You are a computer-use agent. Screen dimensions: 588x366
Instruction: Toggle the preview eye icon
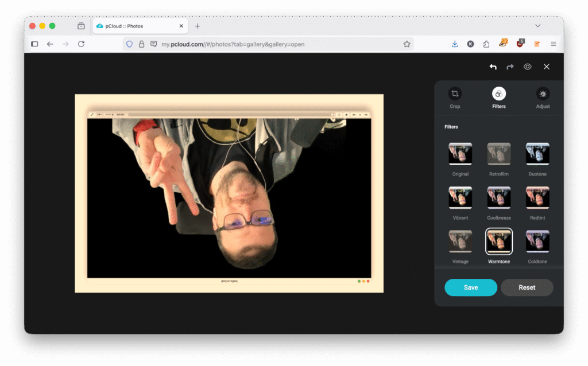527,67
